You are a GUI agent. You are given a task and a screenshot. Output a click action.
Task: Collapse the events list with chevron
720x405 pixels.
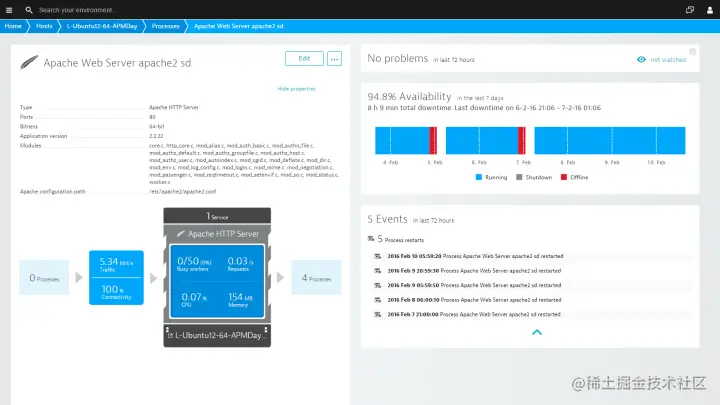click(537, 332)
